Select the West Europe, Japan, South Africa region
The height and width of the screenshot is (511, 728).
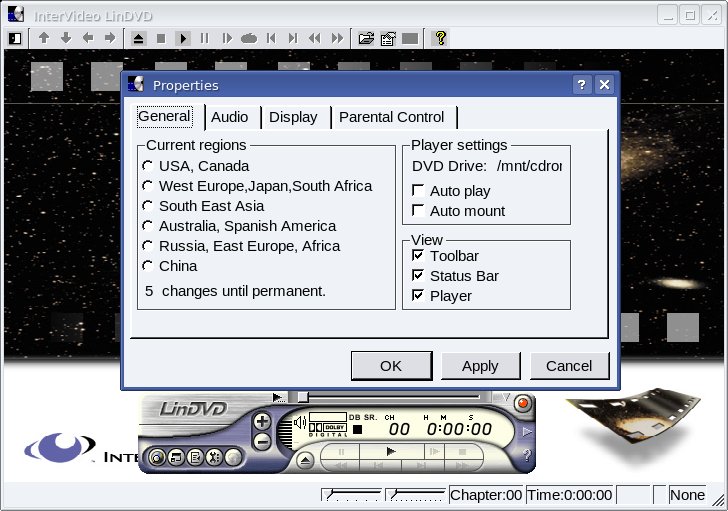pos(257,186)
